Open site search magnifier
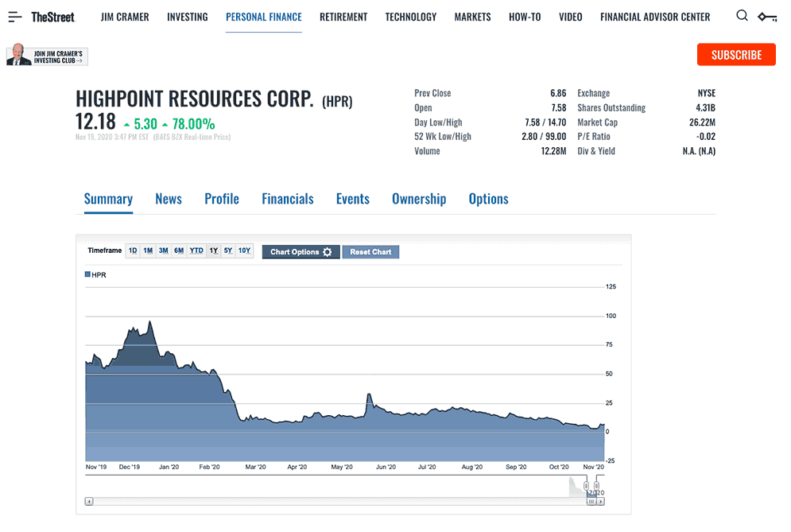Screen dimensions: 791x532 click(742, 16)
